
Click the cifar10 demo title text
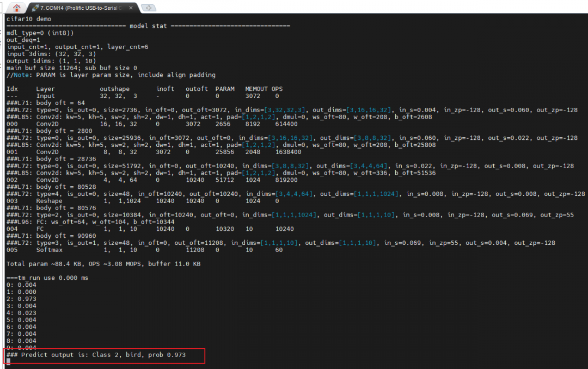pos(28,19)
